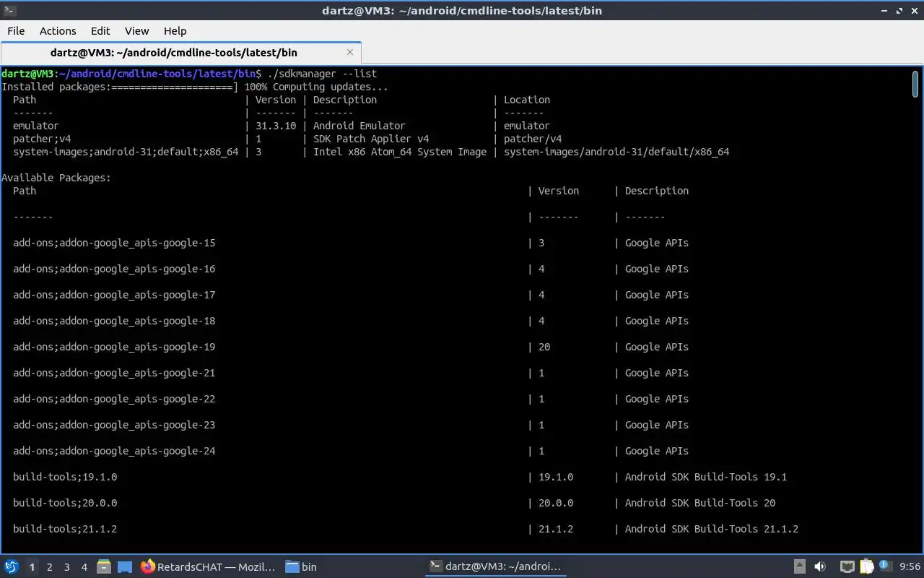Click 'system-images;android-31;default;x86_64' path
Image resolution: width=924 pixels, height=578 pixels.
(x=126, y=152)
